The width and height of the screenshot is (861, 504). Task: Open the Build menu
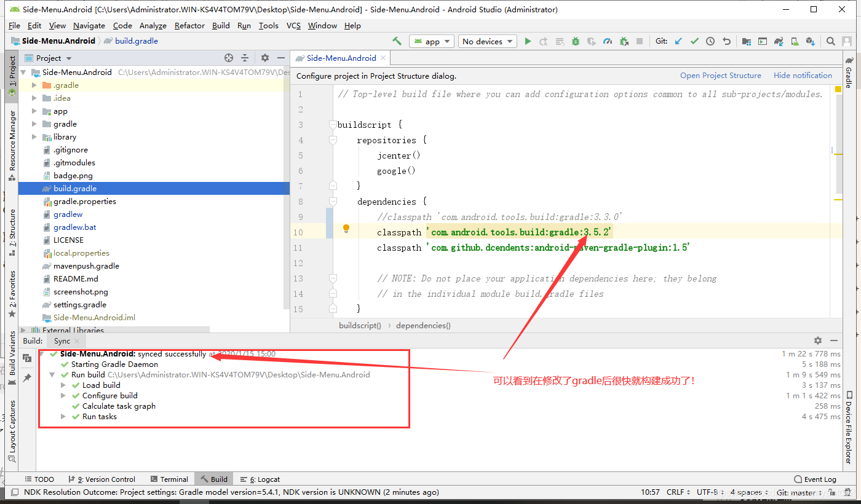(x=221, y=26)
